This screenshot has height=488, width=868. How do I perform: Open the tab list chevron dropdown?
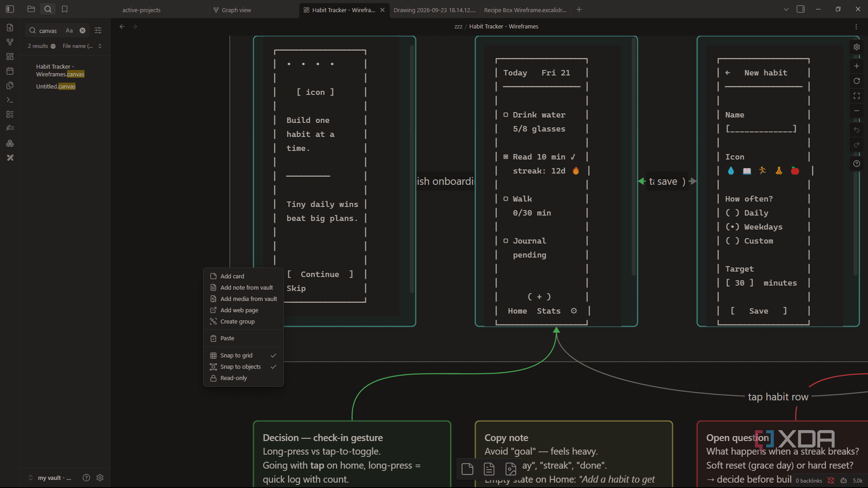[x=786, y=9]
